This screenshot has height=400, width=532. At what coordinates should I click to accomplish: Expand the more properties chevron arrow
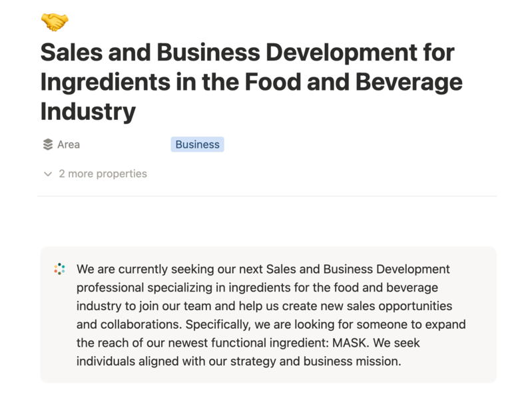pos(47,174)
